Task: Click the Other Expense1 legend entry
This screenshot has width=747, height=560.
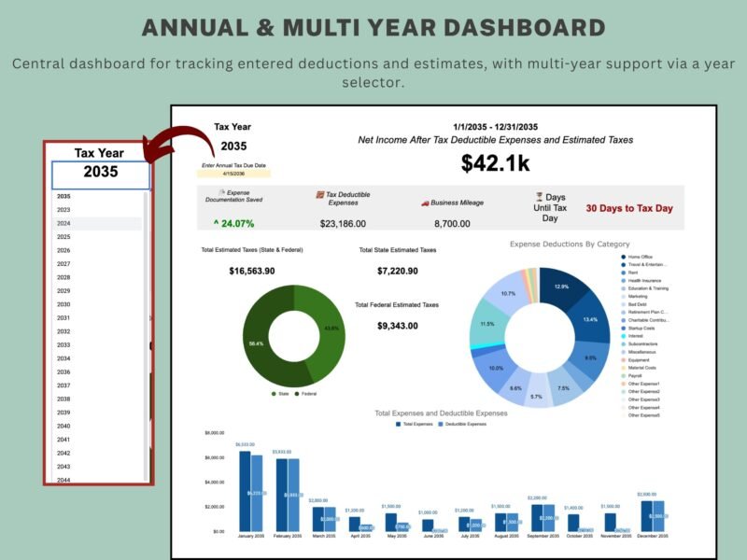Action: tap(641, 384)
